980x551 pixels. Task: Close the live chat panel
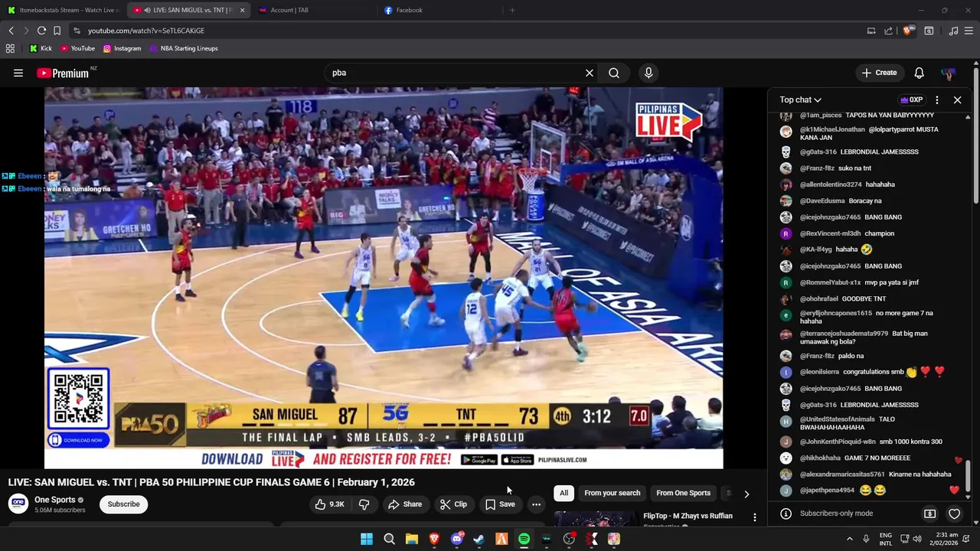point(957,99)
